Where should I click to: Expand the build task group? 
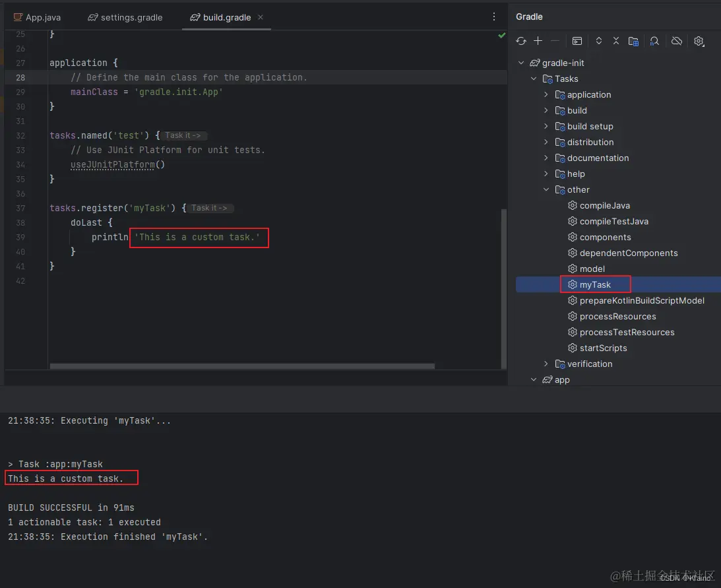[546, 110]
